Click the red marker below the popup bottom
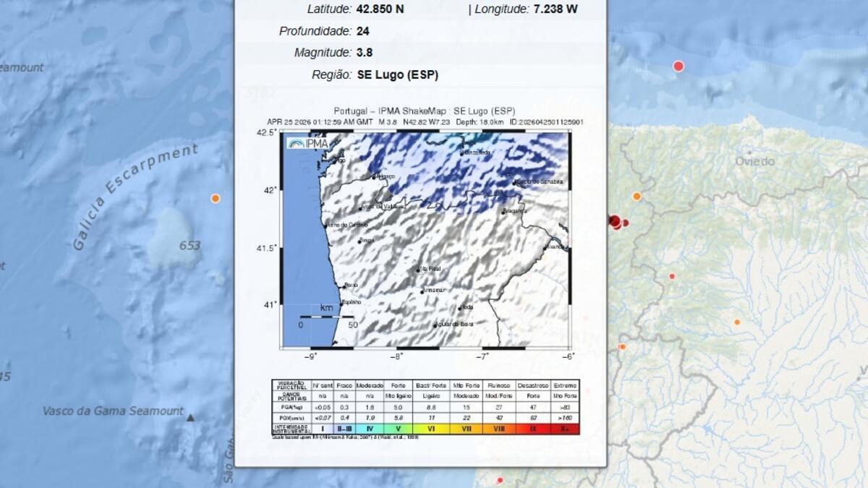The height and width of the screenshot is (488, 868). (x=500, y=480)
